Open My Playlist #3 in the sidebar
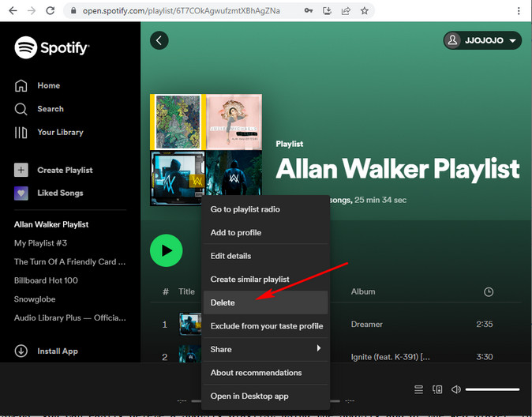Image resolution: width=532 pixels, height=417 pixels. coord(40,243)
